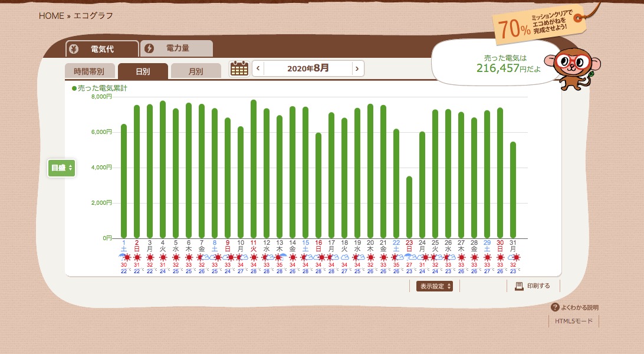Click the 2020年8月 month field
The width and height of the screenshot is (644, 354).
[x=308, y=68]
